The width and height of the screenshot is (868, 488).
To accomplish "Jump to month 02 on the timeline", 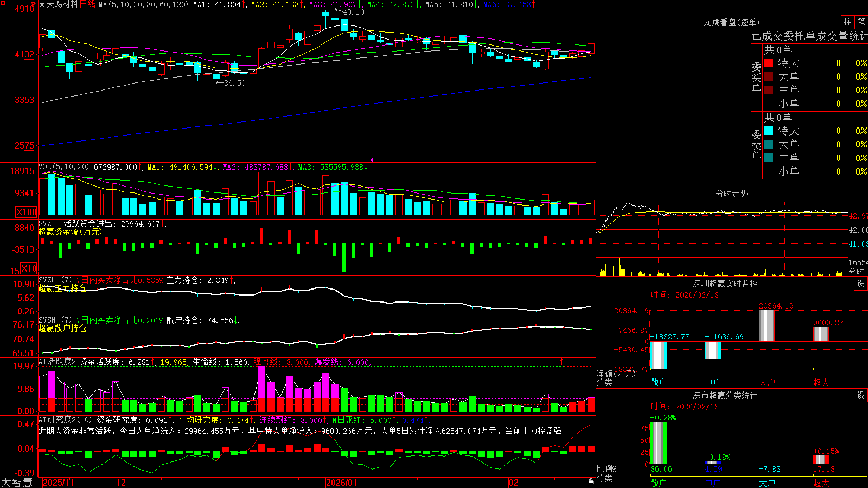I will [514, 483].
